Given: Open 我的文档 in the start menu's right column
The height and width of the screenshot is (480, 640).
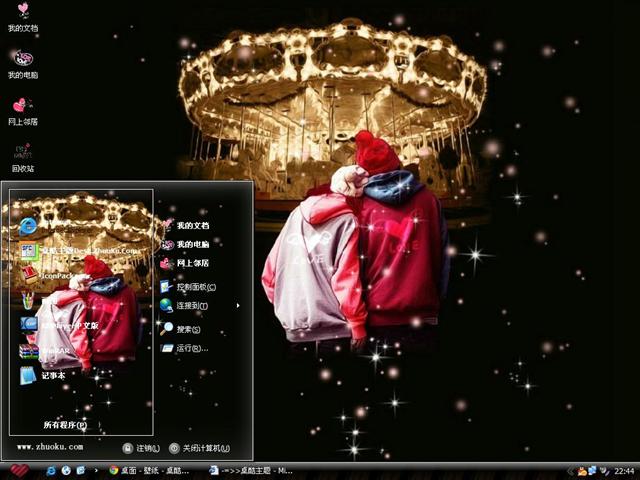Looking at the screenshot, I should point(184,225).
